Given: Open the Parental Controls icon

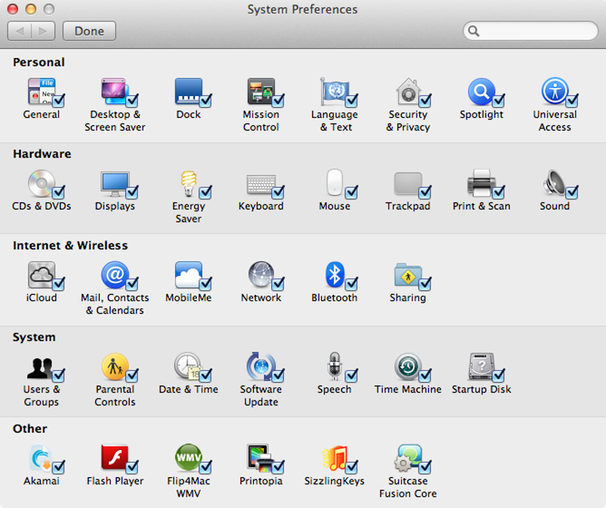Looking at the screenshot, I should [x=114, y=366].
